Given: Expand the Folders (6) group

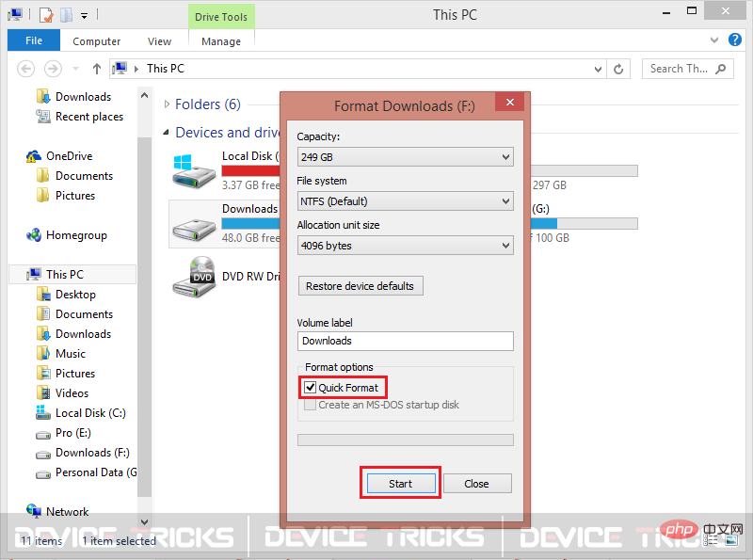Looking at the screenshot, I should (x=167, y=104).
